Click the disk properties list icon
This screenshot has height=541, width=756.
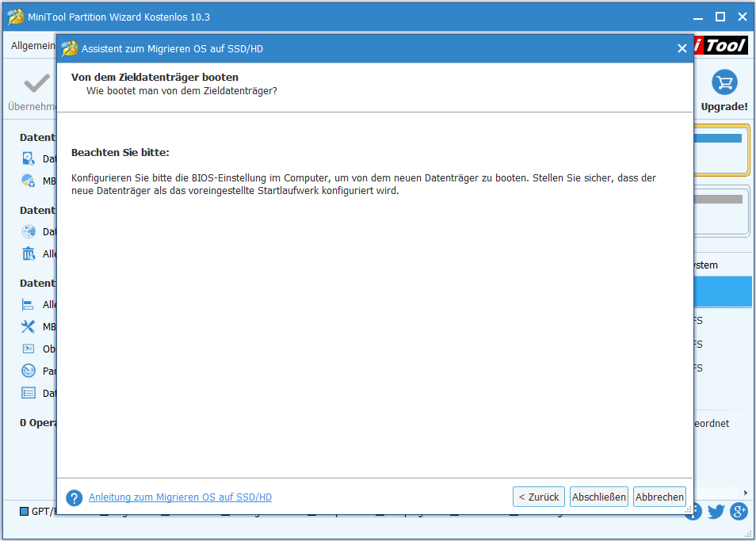(x=29, y=393)
